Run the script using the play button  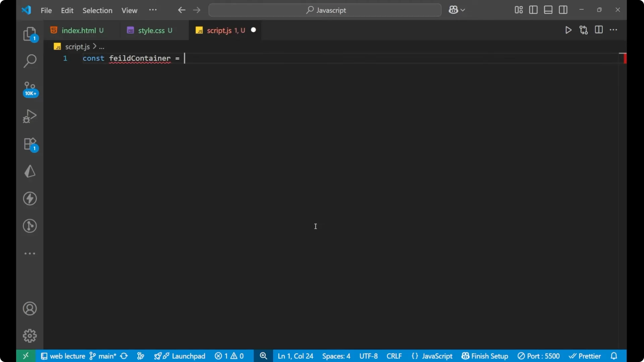coord(569,30)
